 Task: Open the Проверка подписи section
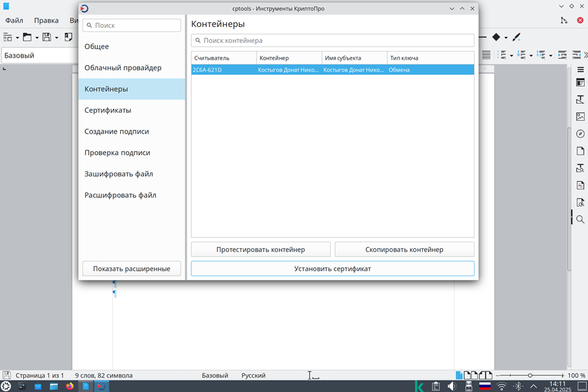pyautogui.click(x=132, y=152)
